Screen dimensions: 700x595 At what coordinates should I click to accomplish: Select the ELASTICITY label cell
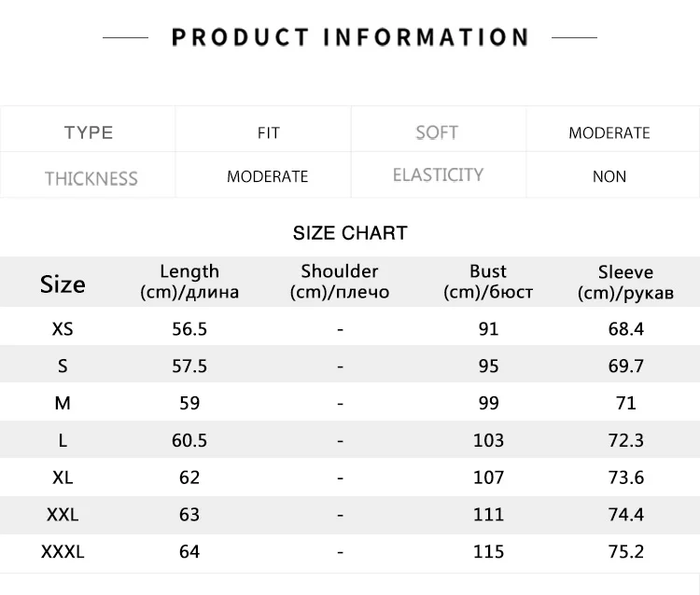[438, 174]
